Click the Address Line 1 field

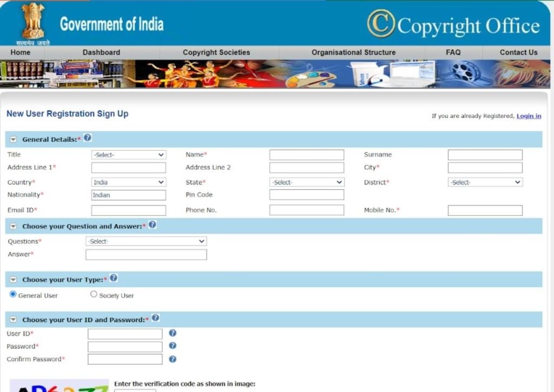129,168
